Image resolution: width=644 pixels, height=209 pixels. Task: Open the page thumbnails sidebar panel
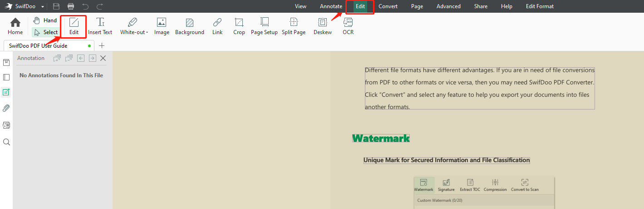point(6,77)
